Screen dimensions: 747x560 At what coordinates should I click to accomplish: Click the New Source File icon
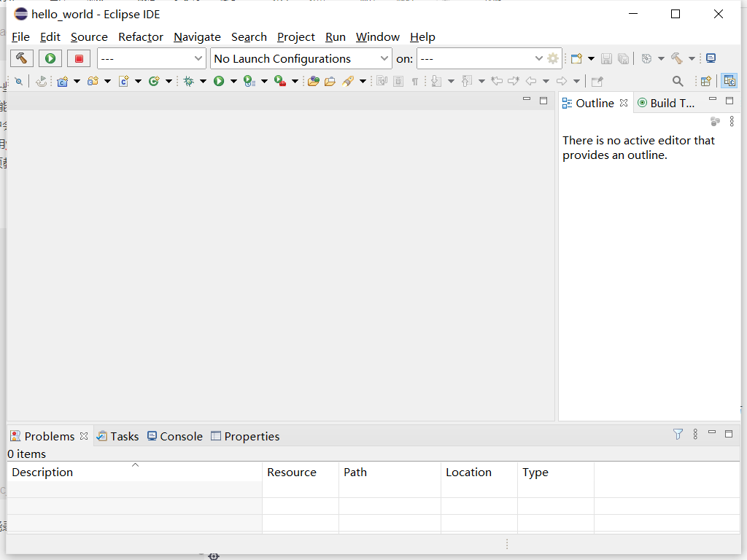coord(124,82)
